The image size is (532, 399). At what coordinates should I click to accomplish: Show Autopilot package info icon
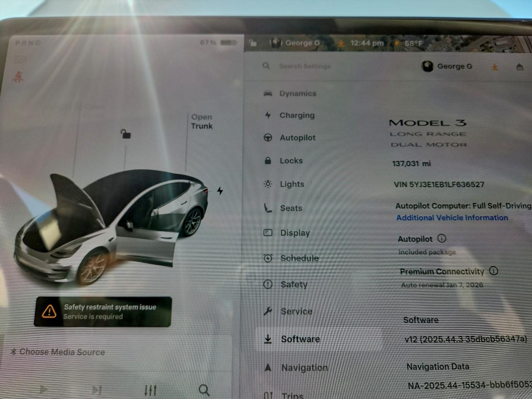[442, 238]
